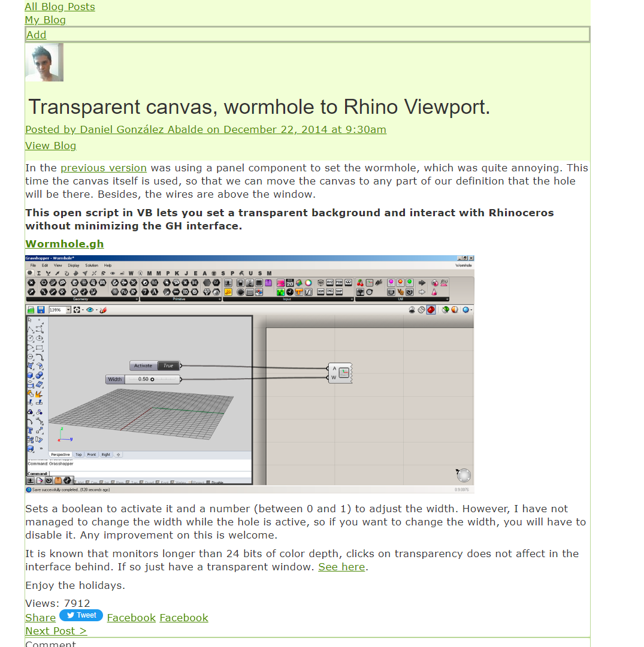This screenshot has width=644, height=647.
Task: Go to My Blog link
Action: pos(46,20)
